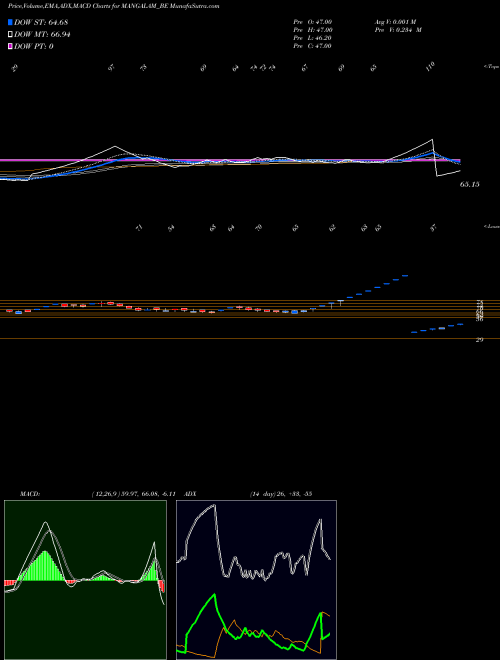Screen dimensions: 500x660
Task: Click the green +DI line peak in ADX panel
Action: [x=215, y=594]
